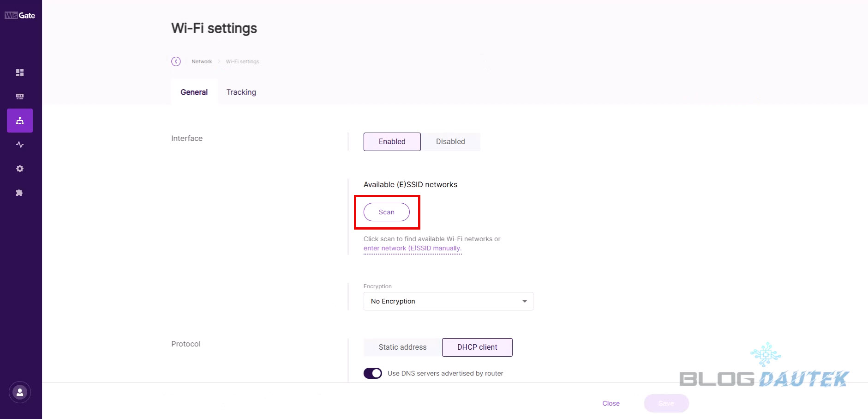Open the settings gear icon
This screenshot has width=868, height=419.
(x=20, y=169)
